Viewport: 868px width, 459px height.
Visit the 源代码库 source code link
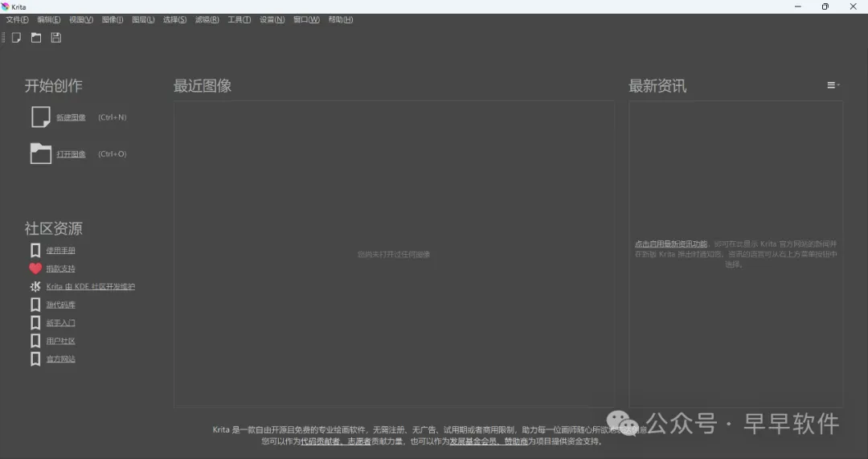tap(61, 305)
